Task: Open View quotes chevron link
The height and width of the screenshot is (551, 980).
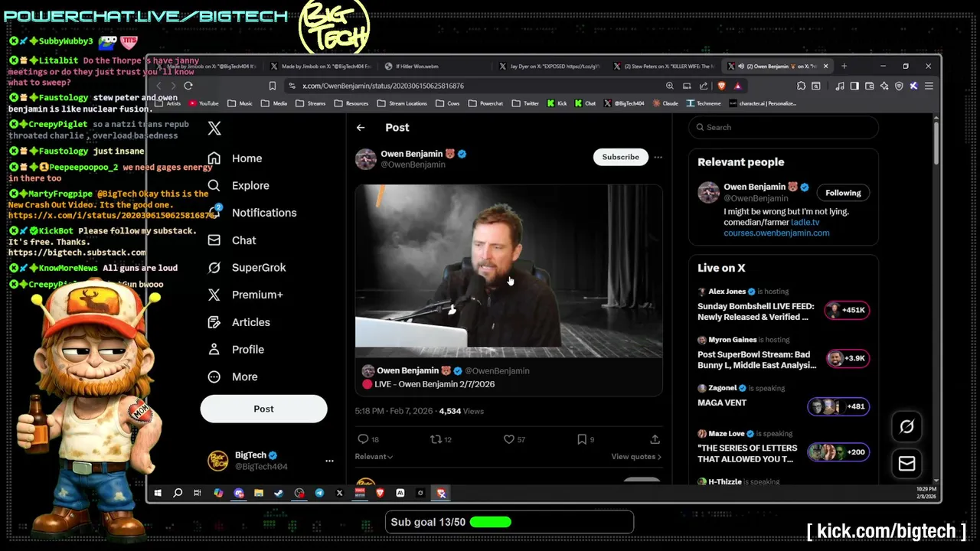Action: [636, 457]
